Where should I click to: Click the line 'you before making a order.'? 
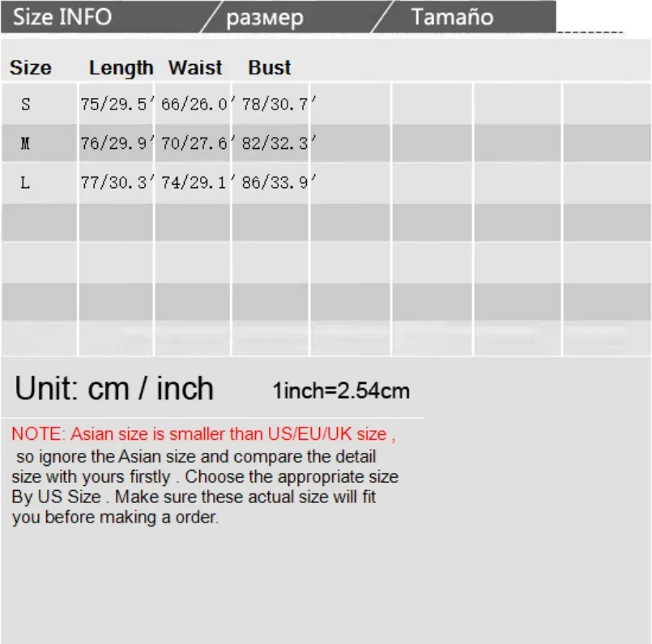coord(115,517)
